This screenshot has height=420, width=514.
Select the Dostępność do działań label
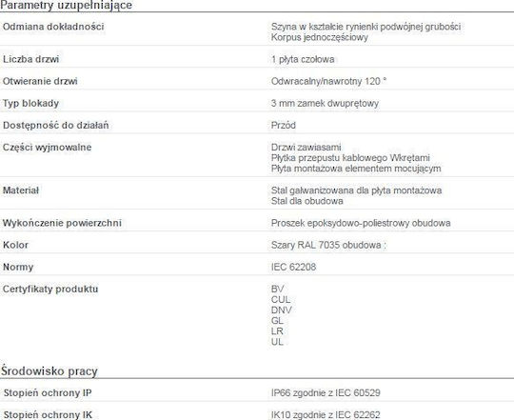[x=56, y=126]
